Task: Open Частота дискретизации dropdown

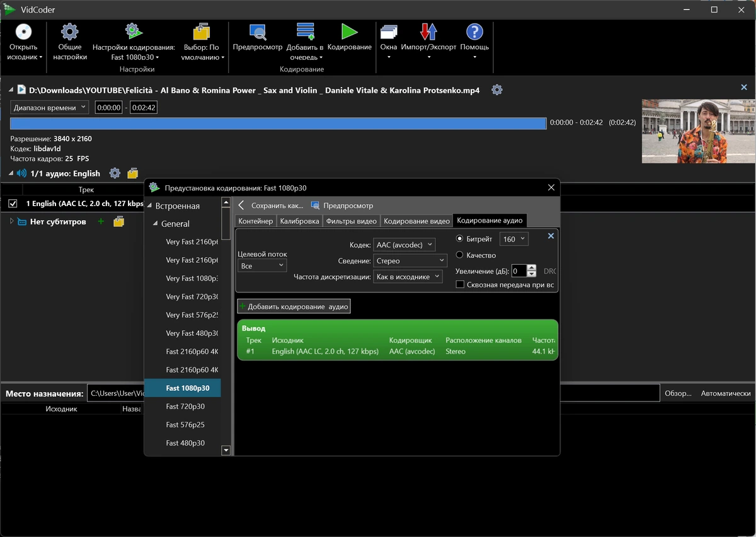Action: click(x=408, y=277)
